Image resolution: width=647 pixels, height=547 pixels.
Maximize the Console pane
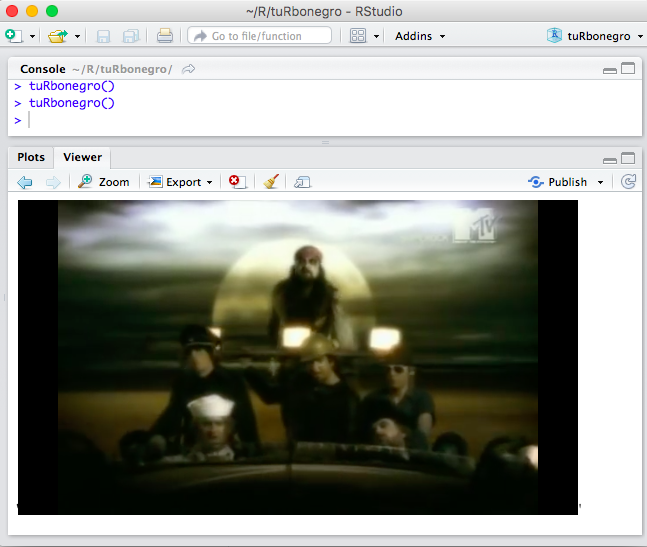click(x=628, y=68)
